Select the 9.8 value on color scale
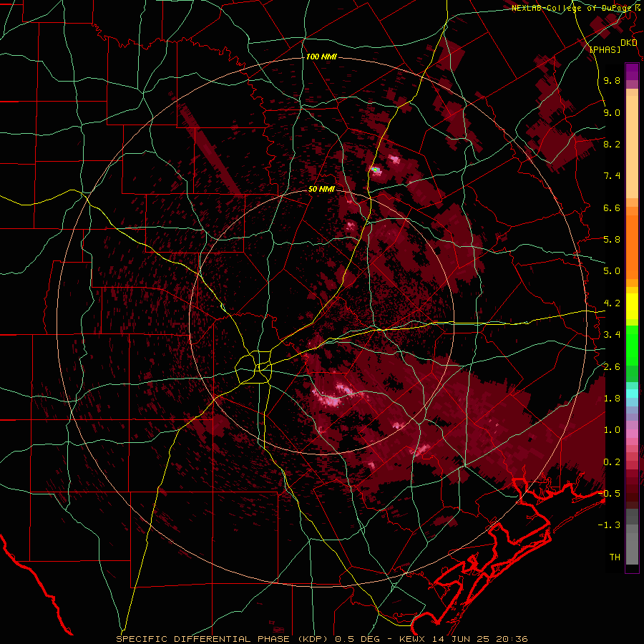This screenshot has height=644, width=644. point(612,80)
